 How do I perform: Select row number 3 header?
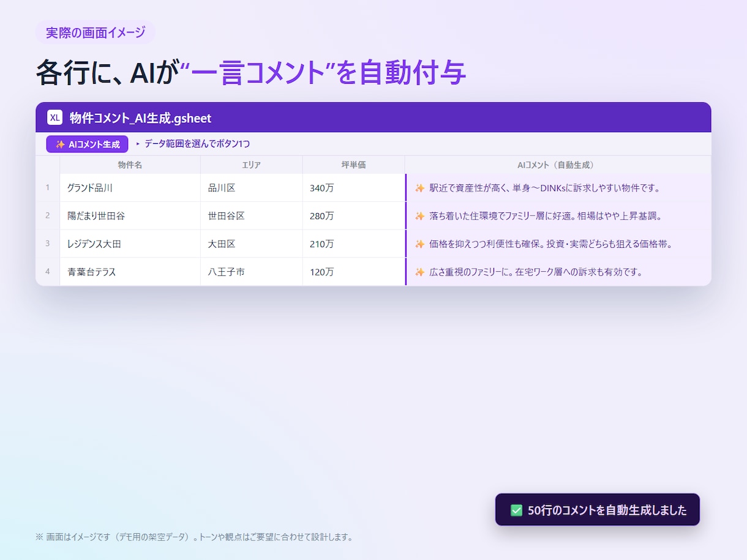coord(48,244)
